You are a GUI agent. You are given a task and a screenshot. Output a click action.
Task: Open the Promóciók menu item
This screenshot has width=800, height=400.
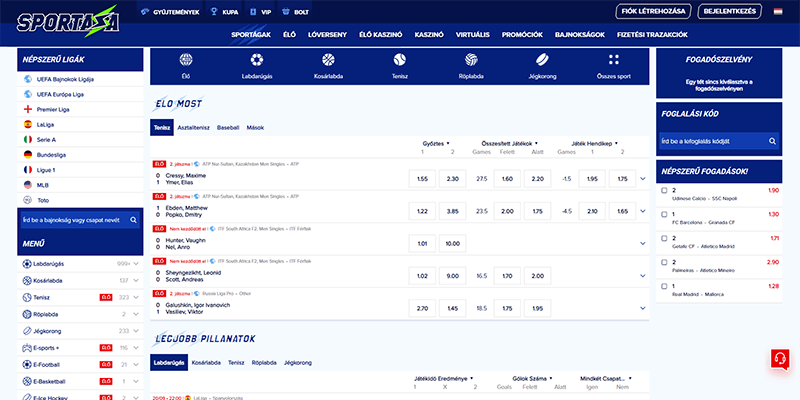pos(522,35)
